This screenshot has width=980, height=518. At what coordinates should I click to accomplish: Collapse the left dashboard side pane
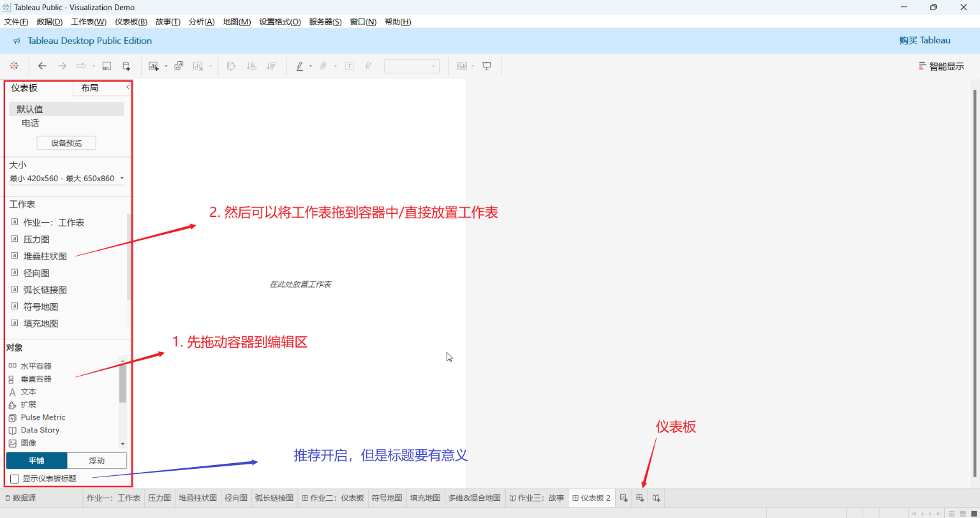pyautogui.click(x=128, y=87)
